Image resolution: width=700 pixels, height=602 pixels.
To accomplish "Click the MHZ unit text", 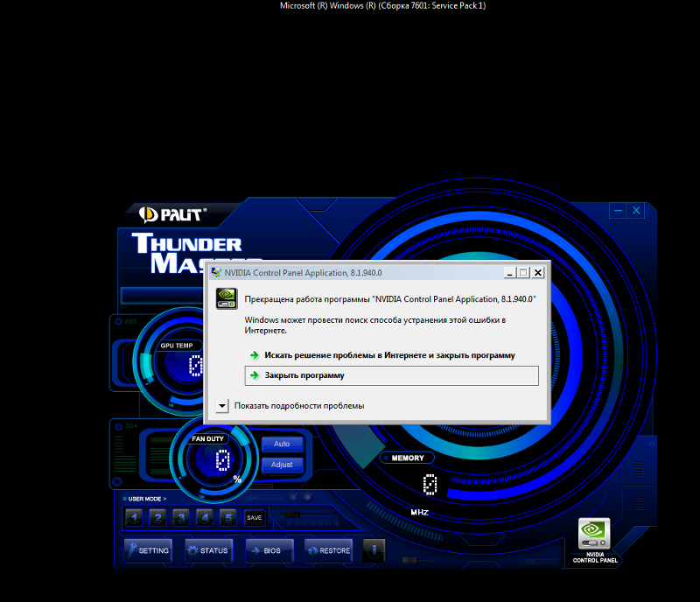I will [420, 512].
